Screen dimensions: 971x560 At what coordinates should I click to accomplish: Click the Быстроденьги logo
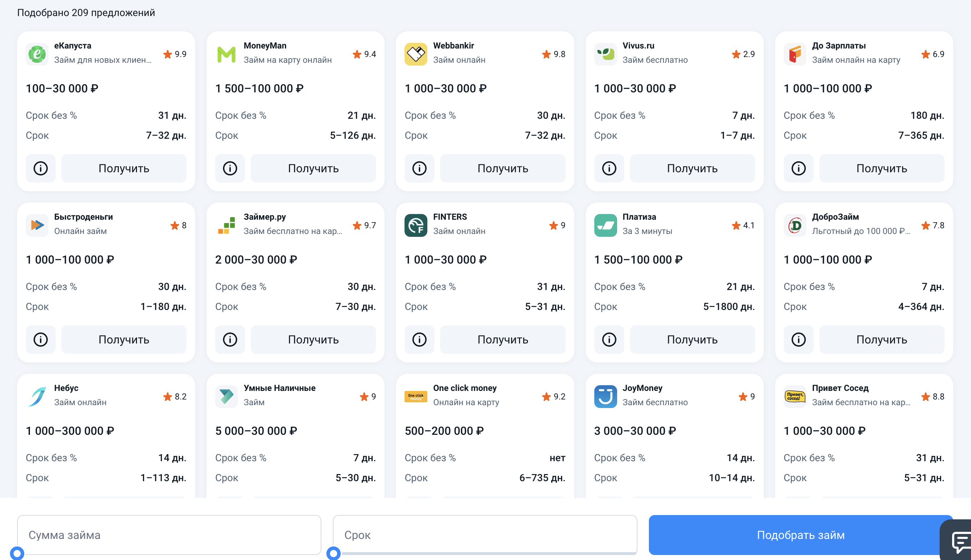[37, 225]
